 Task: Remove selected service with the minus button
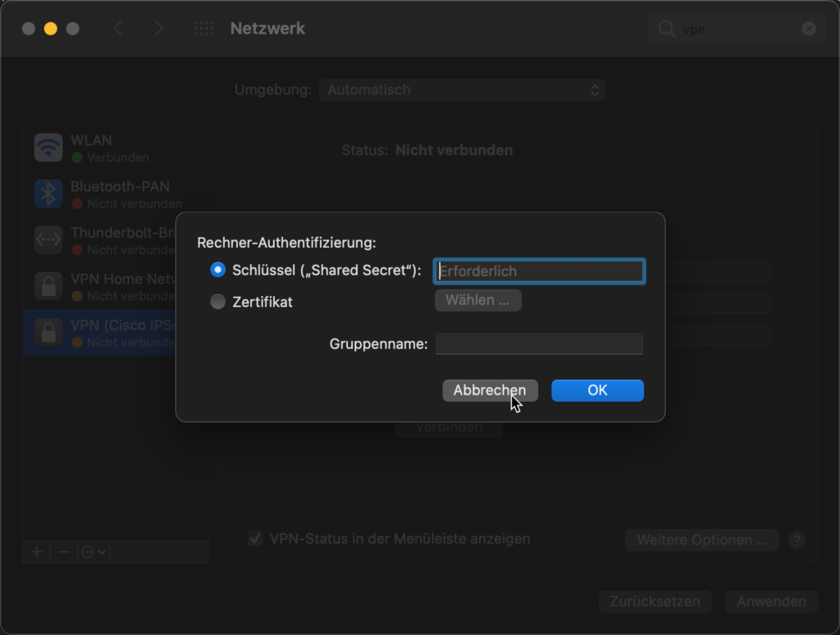point(63,552)
